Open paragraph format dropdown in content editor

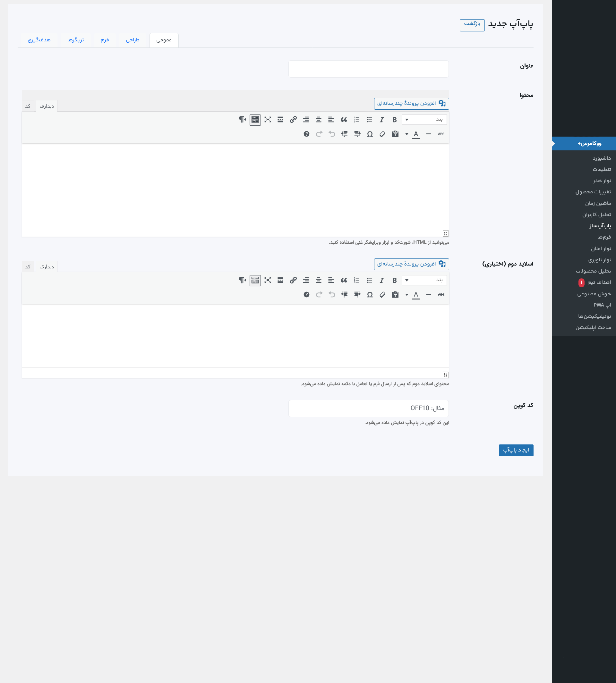coord(424,120)
